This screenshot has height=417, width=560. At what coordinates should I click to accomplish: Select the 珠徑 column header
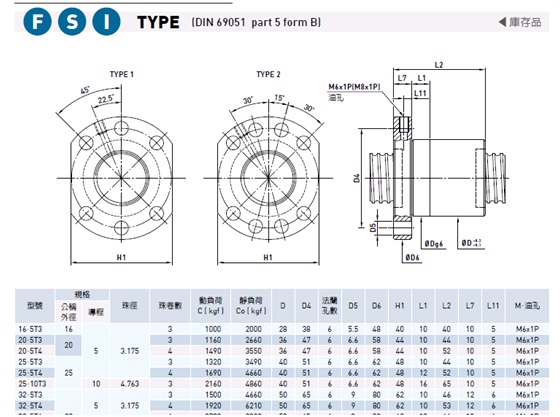130,306
